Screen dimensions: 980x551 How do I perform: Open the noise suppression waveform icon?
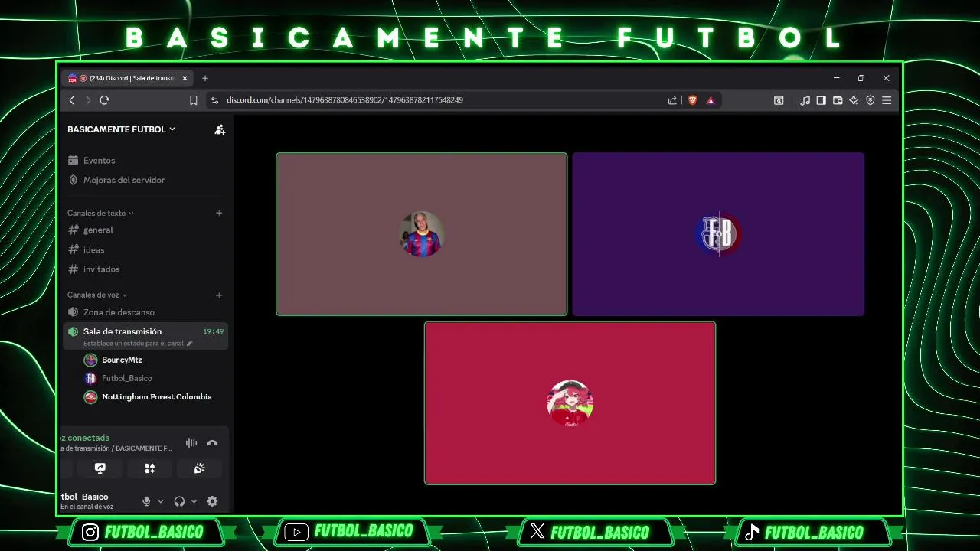click(191, 443)
